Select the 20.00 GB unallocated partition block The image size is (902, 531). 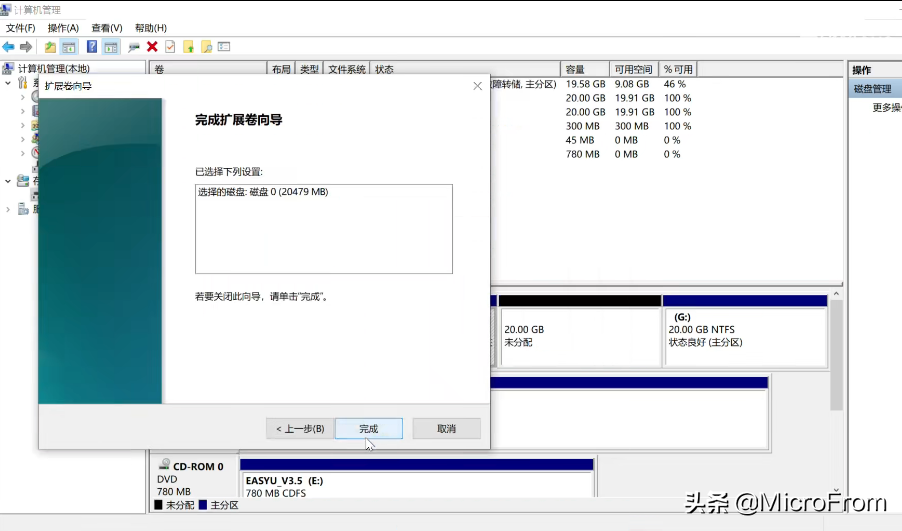pos(578,336)
